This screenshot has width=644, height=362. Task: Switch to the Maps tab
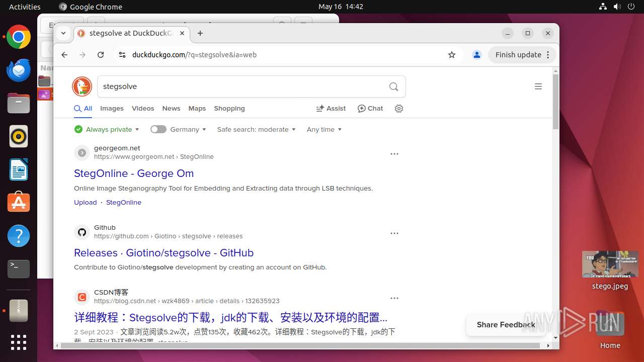(197, 108)
